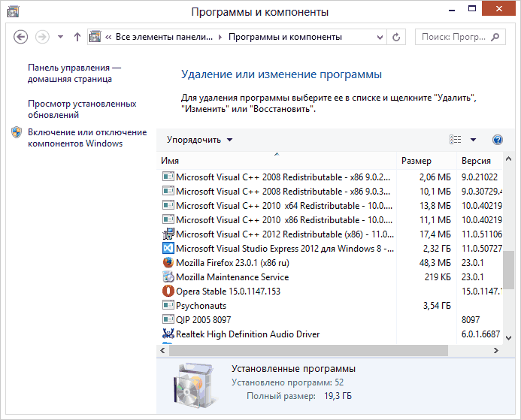Viewport: 521px width, 420px height.
Task: Click the search magnifier icon
Action: point(495,37)
